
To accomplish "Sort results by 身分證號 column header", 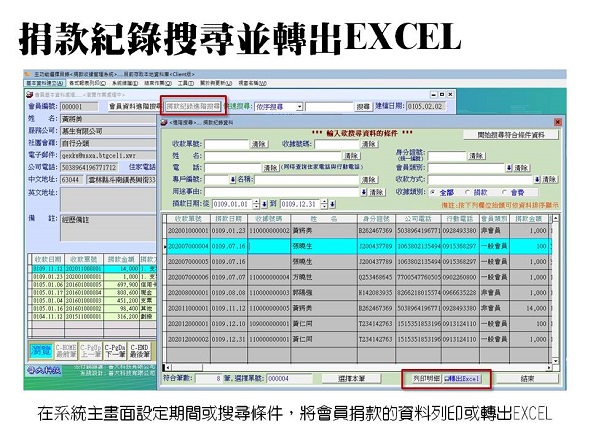I will (x=376, y=219).
